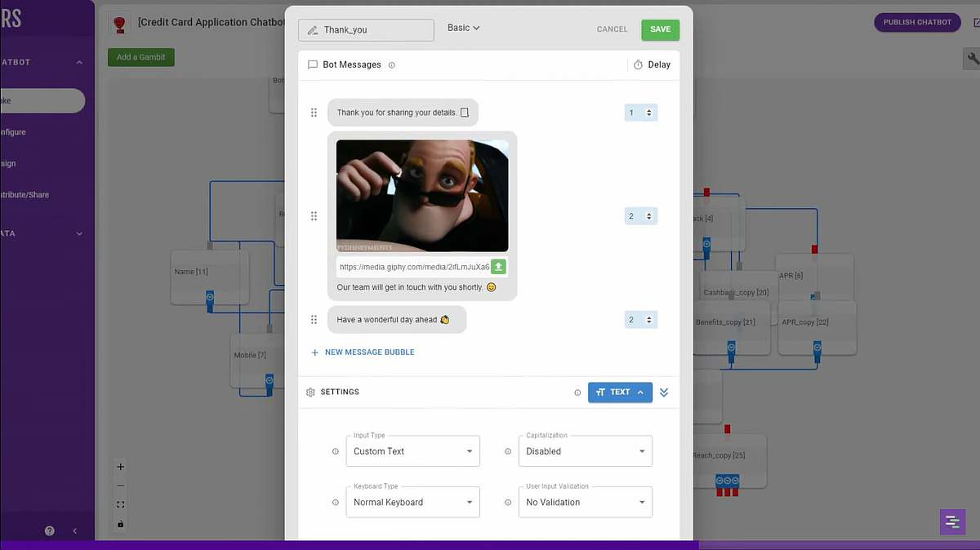Edit the giphy media URL field
The image size is (980, 550).
[x=413, y=267]
